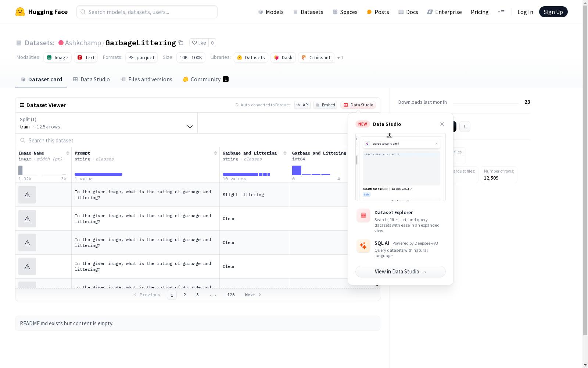The image size is (588, 368).
Task: Sort the Garbage and Littering string column
Action: [285, 153]
